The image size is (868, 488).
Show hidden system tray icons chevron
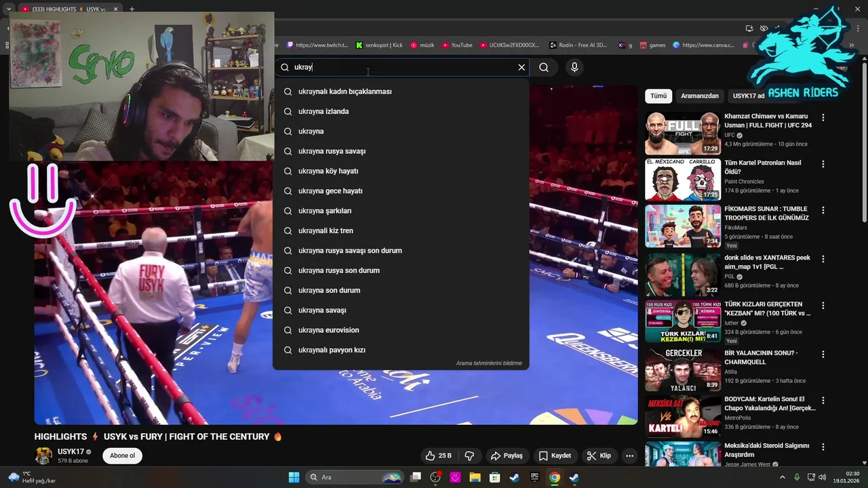pos(784,477)
